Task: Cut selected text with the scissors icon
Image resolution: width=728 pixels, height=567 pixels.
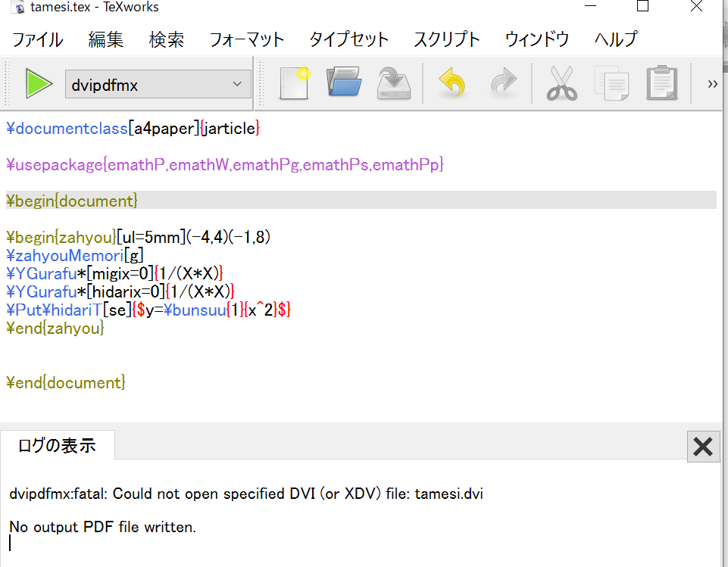Action: [561, 83]
